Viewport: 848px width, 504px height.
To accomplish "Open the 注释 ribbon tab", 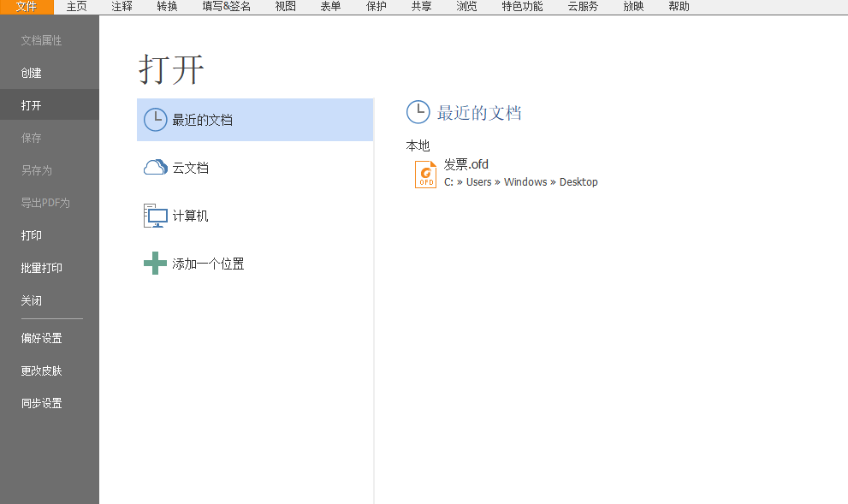I will 121,6.
